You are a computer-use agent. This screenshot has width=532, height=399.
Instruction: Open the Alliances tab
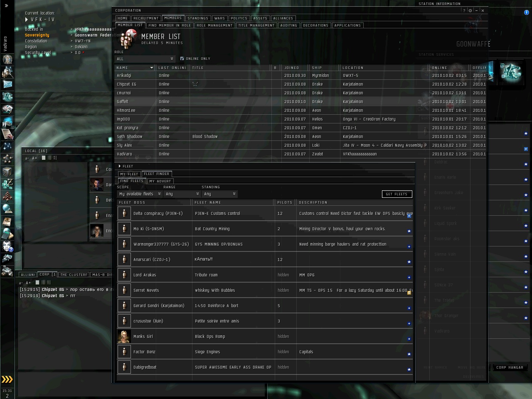pyautogui.click(x=283, y=18)
